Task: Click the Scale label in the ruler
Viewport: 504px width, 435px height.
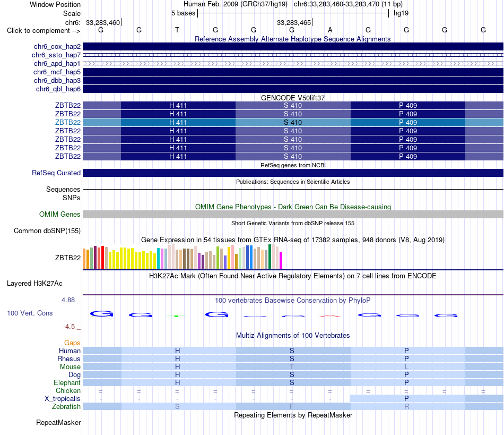Action: point(72,13)
